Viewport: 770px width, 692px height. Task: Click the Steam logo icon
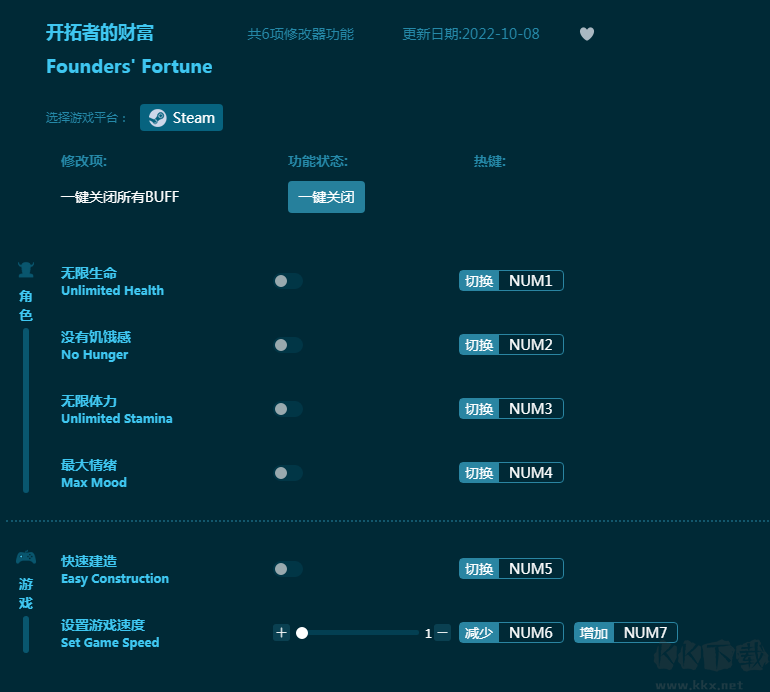[158, 118]
